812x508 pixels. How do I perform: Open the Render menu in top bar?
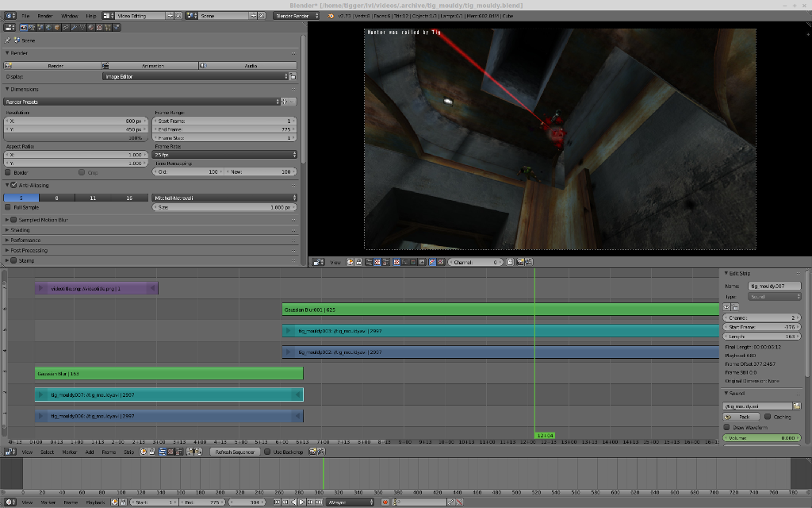point(45,16)
